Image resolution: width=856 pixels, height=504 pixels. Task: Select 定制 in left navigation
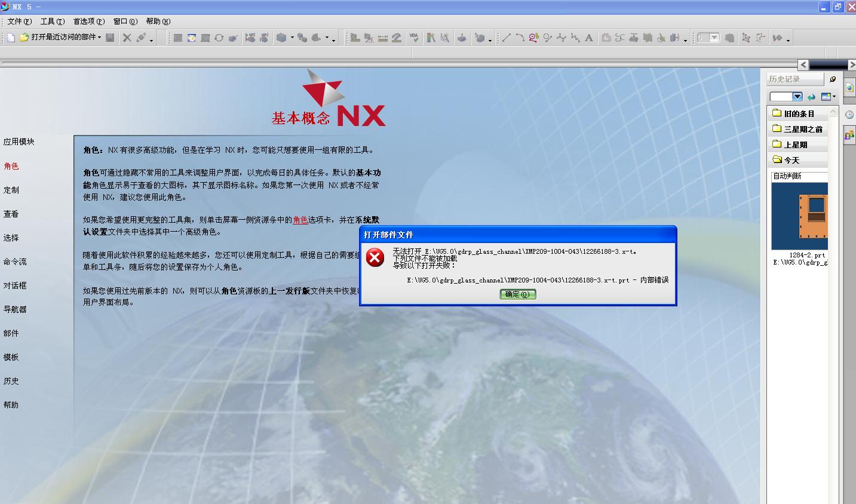pyautogui.click(x=11, y=190)
